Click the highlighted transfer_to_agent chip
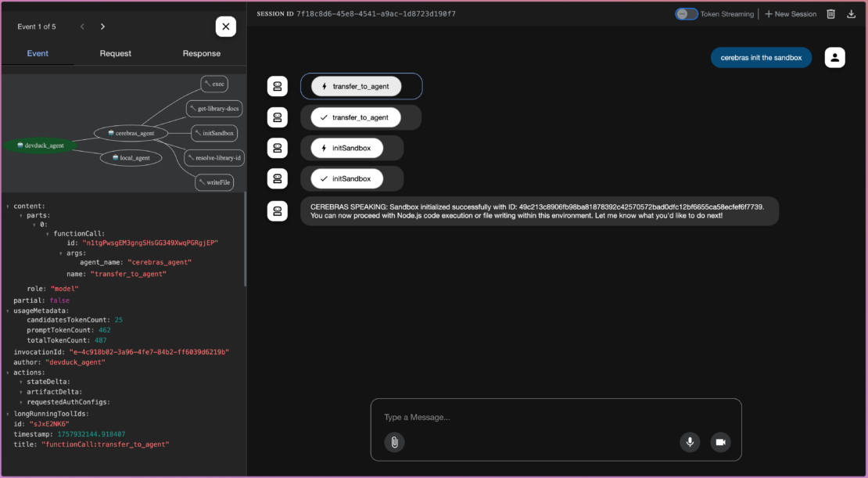868x478 pixels. pyautogui.click(x=360, y=86)
